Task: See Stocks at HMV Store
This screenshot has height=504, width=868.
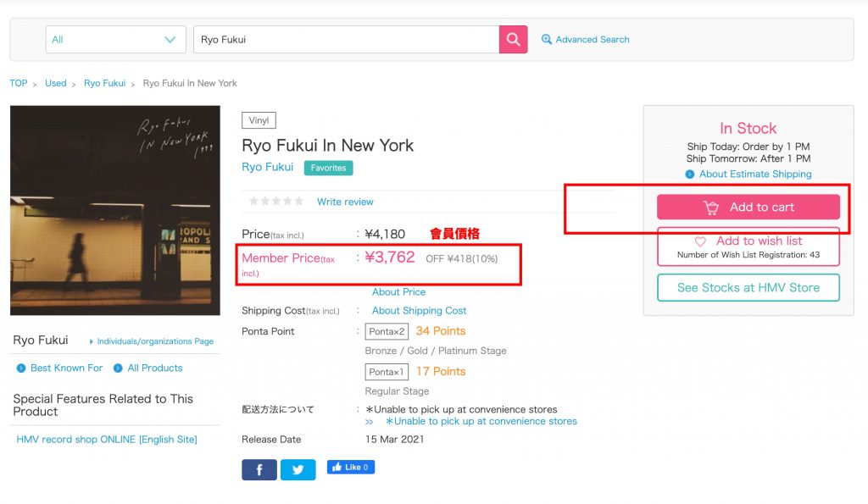Action: pyautogui.click(x=748, y=287)
